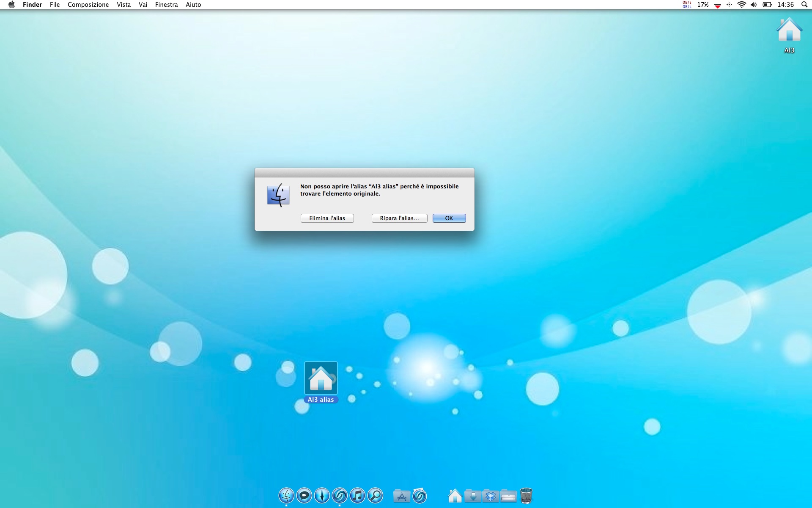Open the Wi-Fi status menu

click(x=741, y=5)
